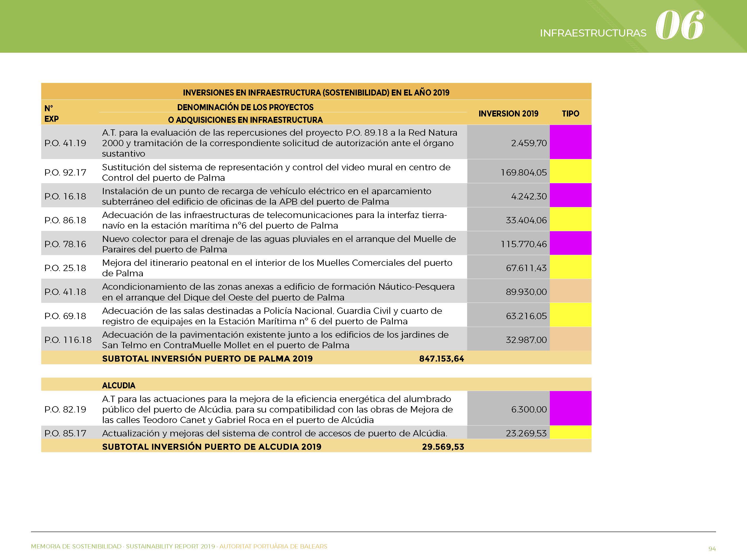Click the amount 67.611,43
Image resolution: width=747 pixels, height=560 pixels.
(526, 268)
